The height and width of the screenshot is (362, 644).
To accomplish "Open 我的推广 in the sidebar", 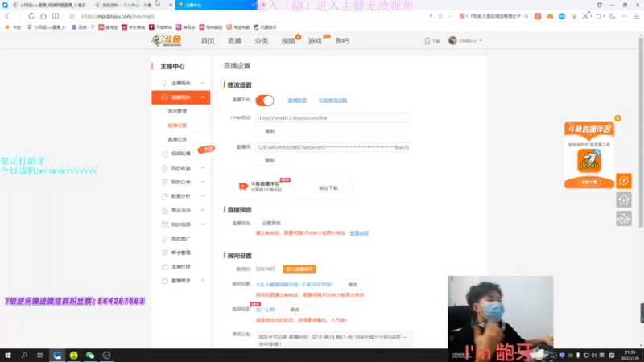I will coord(180,238).
